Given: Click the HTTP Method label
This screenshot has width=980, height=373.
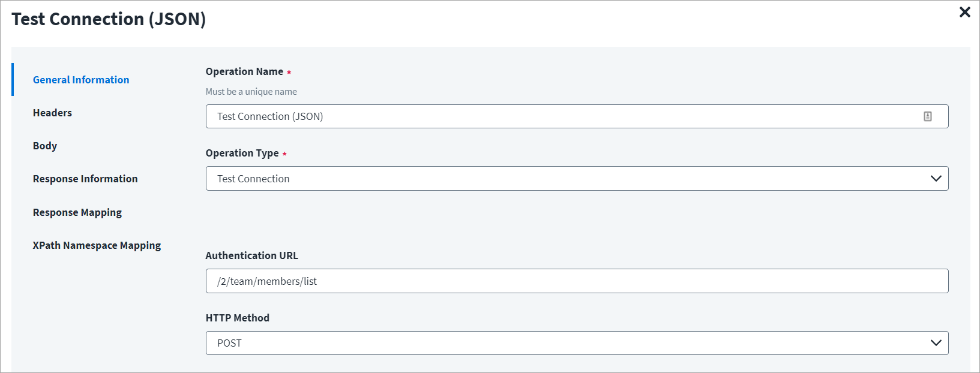Looking at the screenshot, I should pos(237,318).
